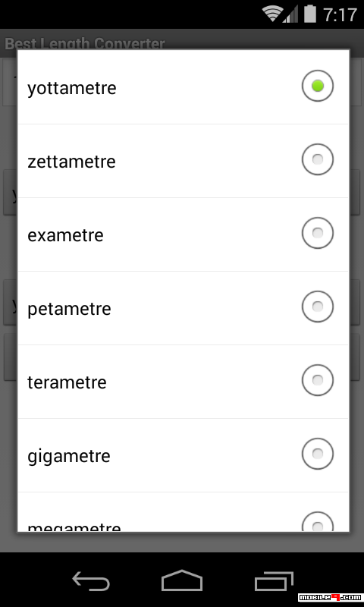Tap the Android home navigation icon
This screenshot has width=364, height=607.
click(x=182, y=580)
